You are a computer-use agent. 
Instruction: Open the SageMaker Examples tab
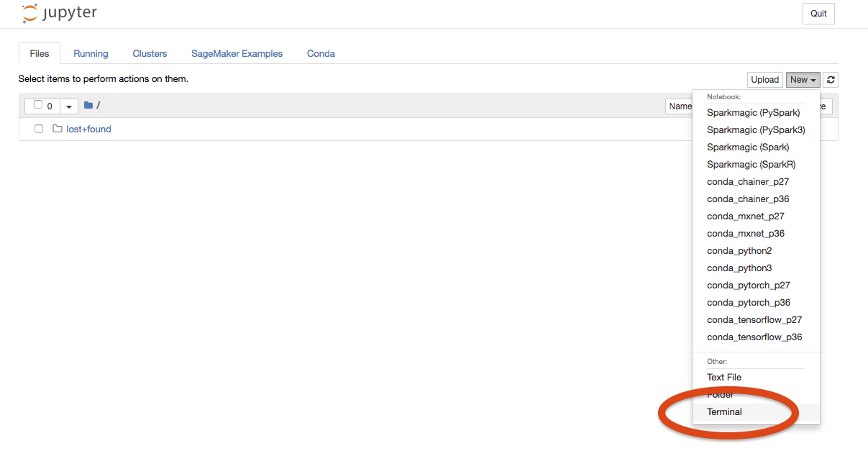point(237,54)
